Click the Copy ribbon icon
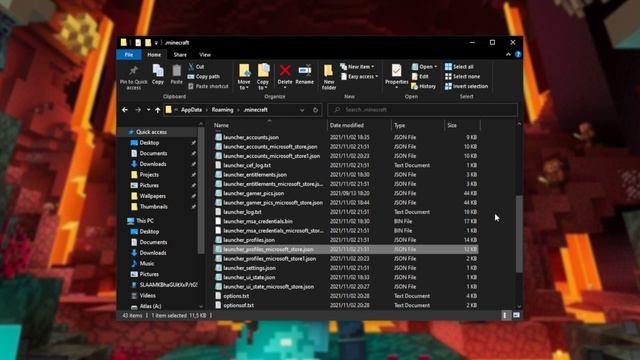 158,71
